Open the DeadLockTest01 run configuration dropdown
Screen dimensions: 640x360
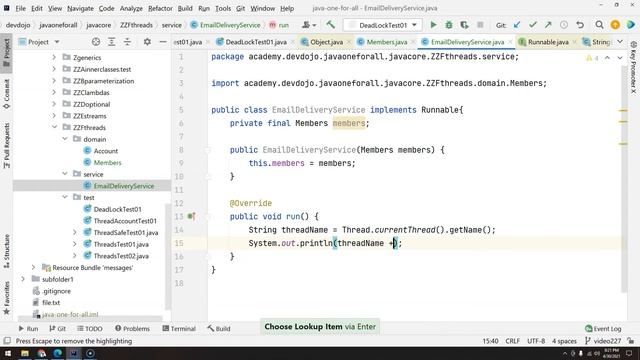coord(382,25)
